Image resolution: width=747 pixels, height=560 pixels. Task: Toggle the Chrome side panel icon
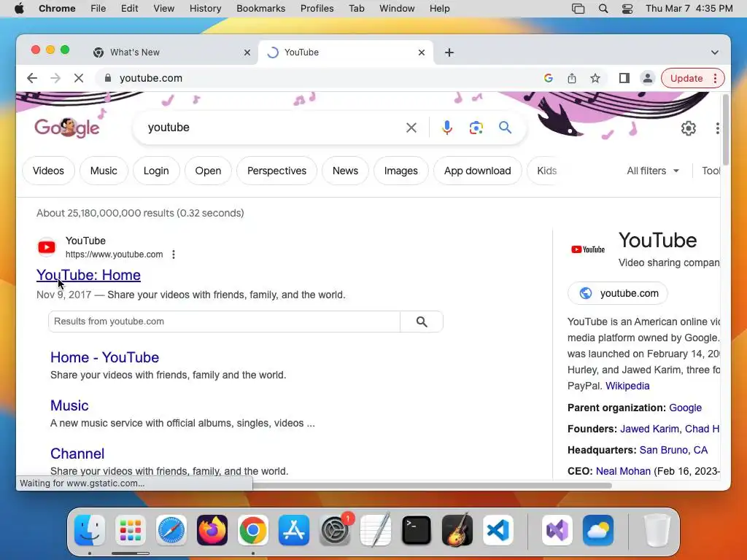[x=624, y=78]
